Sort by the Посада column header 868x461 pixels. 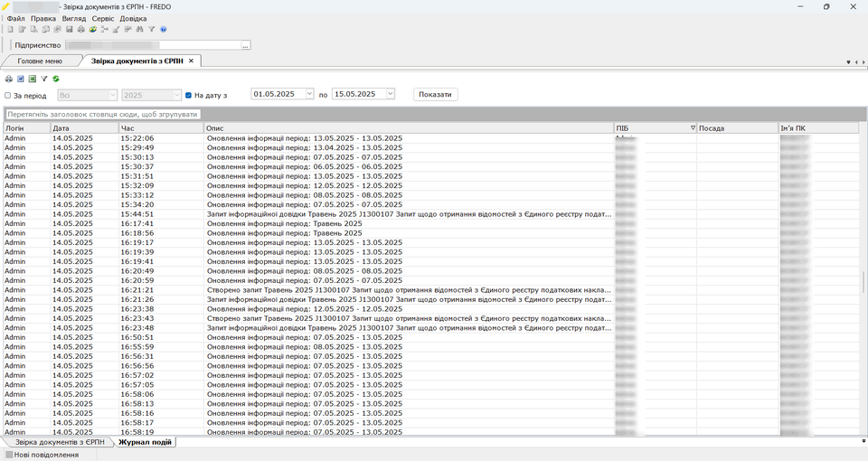(x=738, y=127)
